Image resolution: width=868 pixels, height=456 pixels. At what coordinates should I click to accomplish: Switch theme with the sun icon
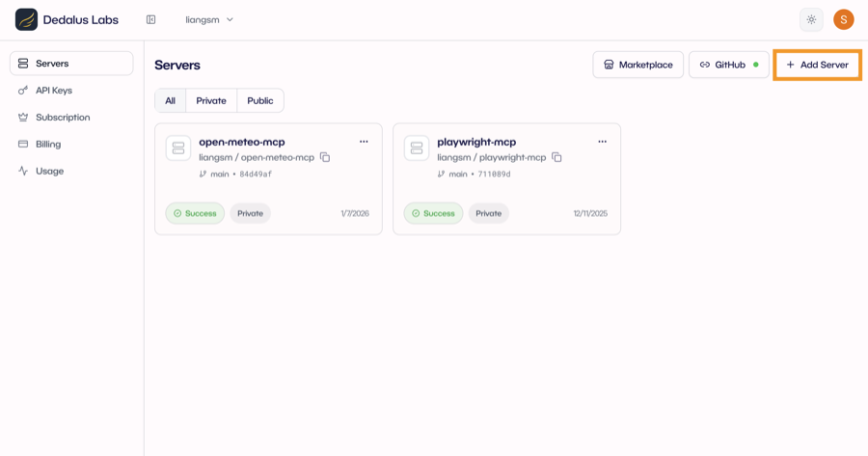(811, 19)
